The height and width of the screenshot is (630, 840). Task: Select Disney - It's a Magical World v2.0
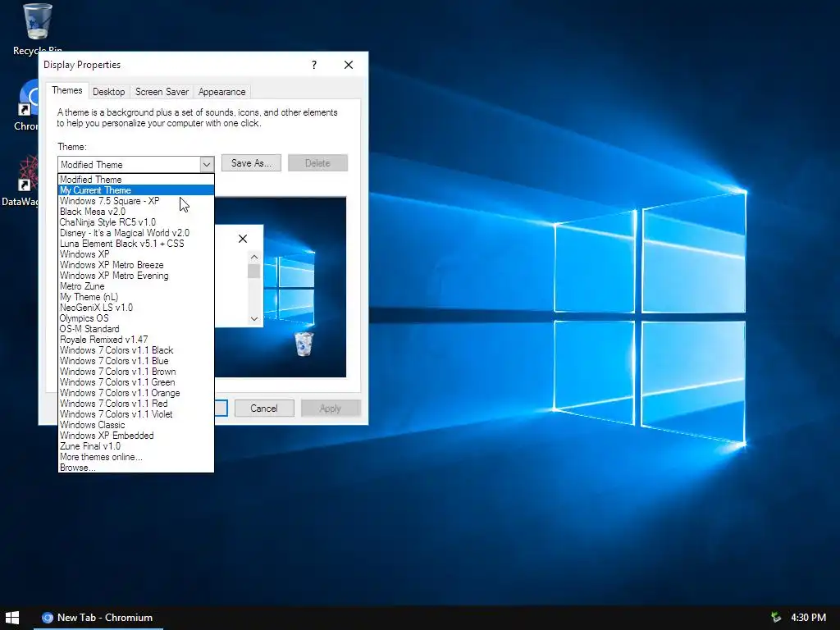pos(136,233)
